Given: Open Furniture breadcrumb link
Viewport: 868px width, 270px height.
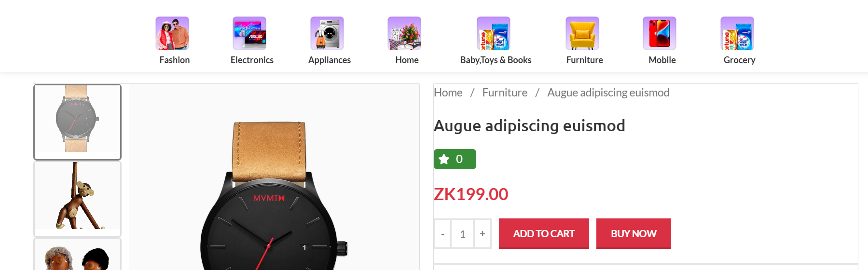Looking at the screenshot, I should click(505, 93).
